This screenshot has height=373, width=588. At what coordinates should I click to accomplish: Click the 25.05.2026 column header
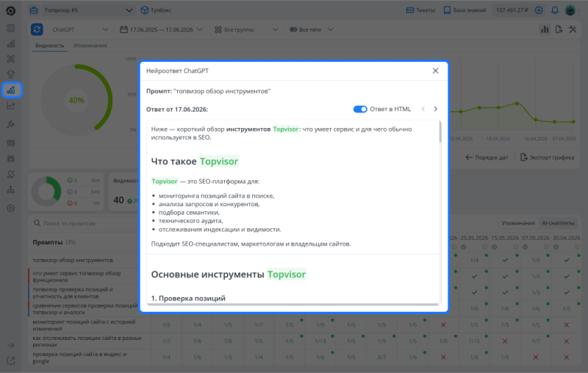(474, 238)
